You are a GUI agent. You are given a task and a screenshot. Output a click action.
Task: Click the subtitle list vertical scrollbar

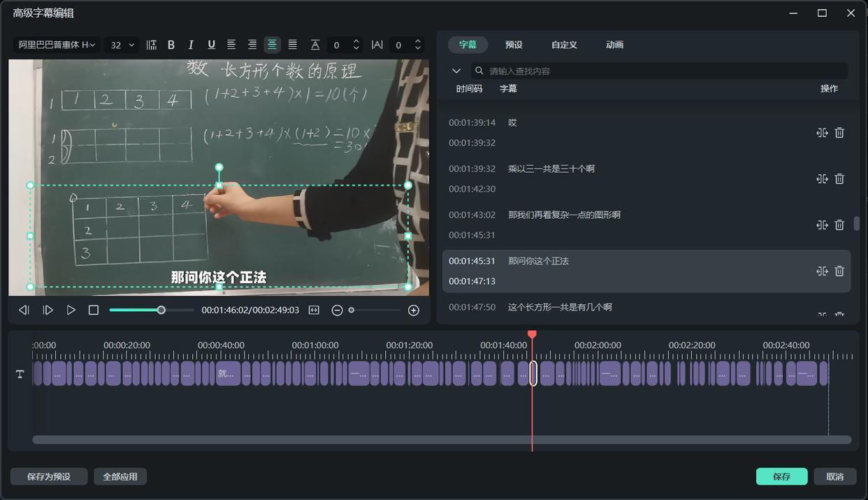(856, 224)
